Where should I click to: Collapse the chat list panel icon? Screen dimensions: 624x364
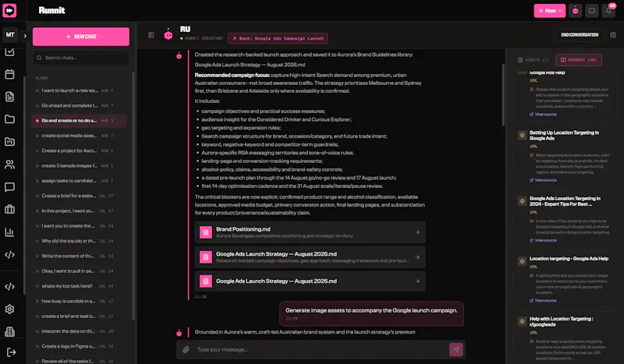tap(151, 35)
